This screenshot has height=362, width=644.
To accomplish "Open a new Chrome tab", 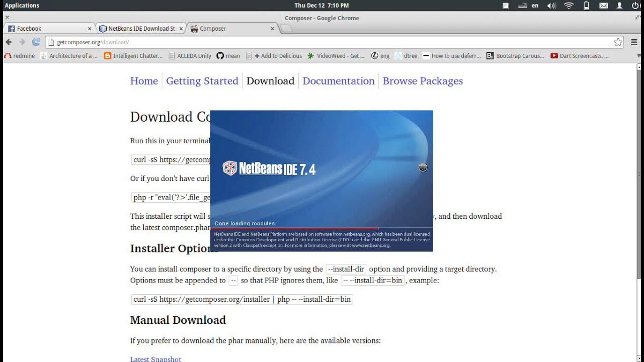I will tap(286, 29).
